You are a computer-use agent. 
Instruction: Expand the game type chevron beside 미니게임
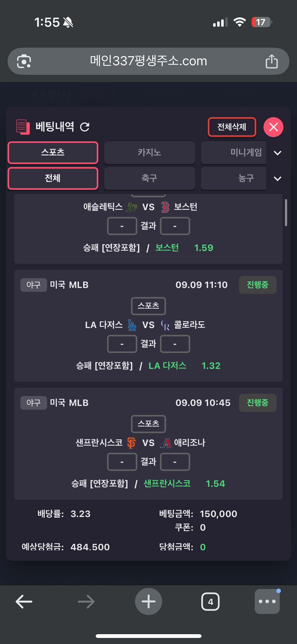(277, 153)
